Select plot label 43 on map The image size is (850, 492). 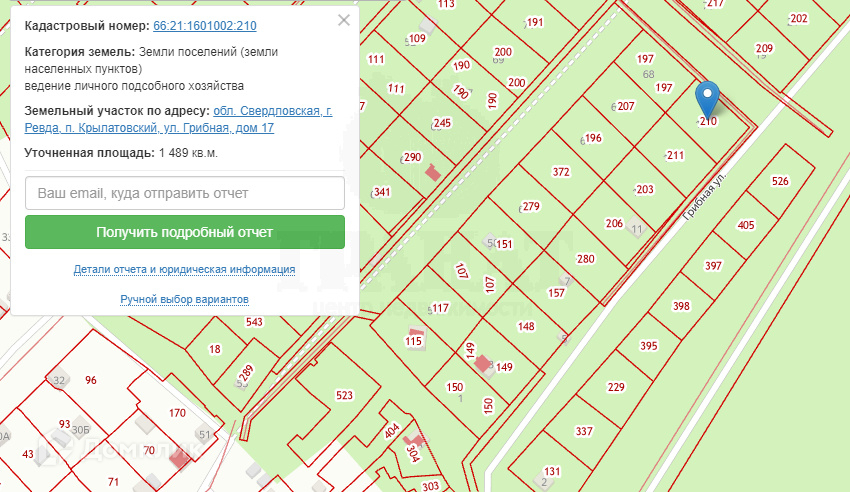coord(28,454)
